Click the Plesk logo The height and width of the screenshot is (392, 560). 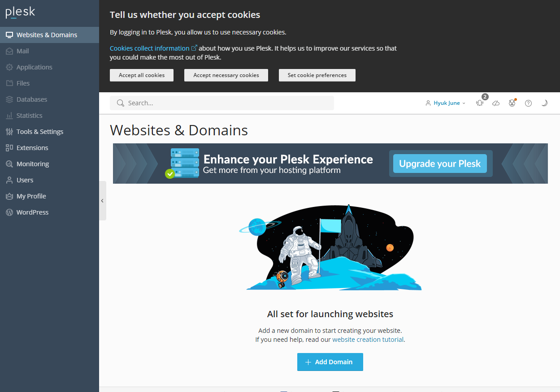coord(20,12)
